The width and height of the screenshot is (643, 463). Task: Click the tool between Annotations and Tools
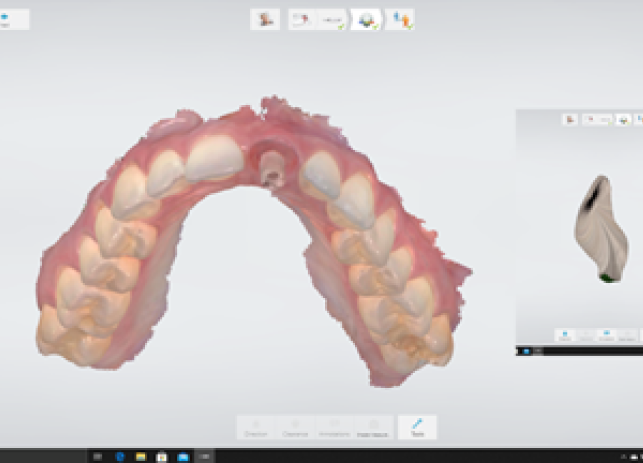point(374,427)
